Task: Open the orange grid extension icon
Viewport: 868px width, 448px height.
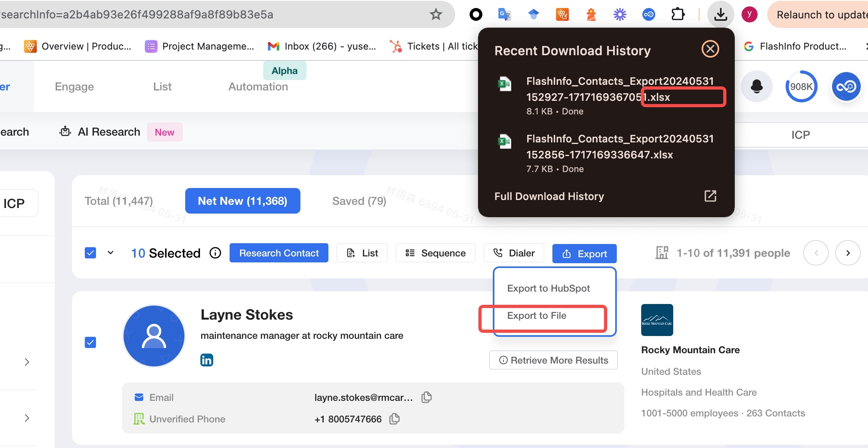Action: tap(562, 14)
